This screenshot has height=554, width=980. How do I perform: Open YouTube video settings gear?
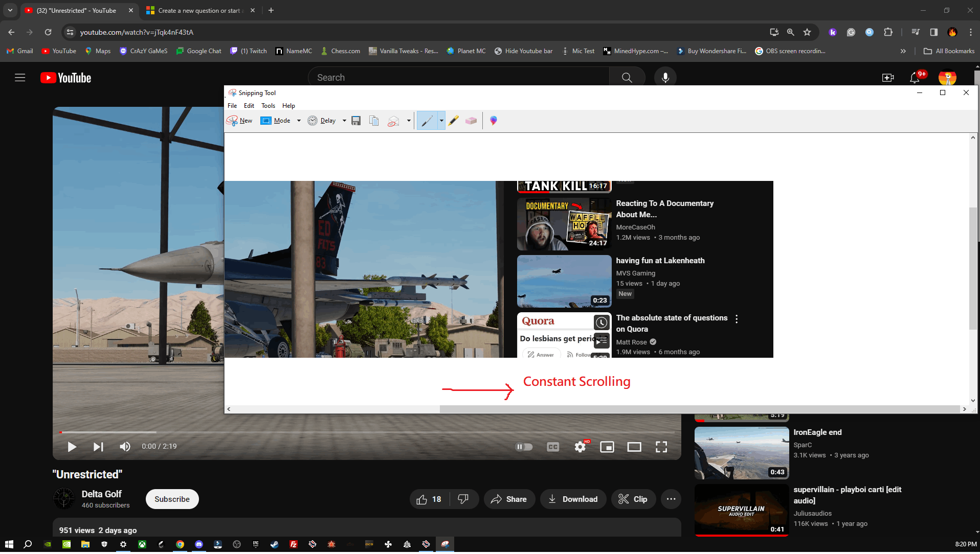580,447
